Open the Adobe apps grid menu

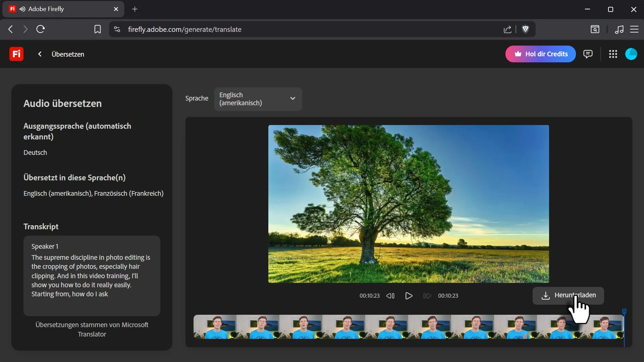coord(613,54)
